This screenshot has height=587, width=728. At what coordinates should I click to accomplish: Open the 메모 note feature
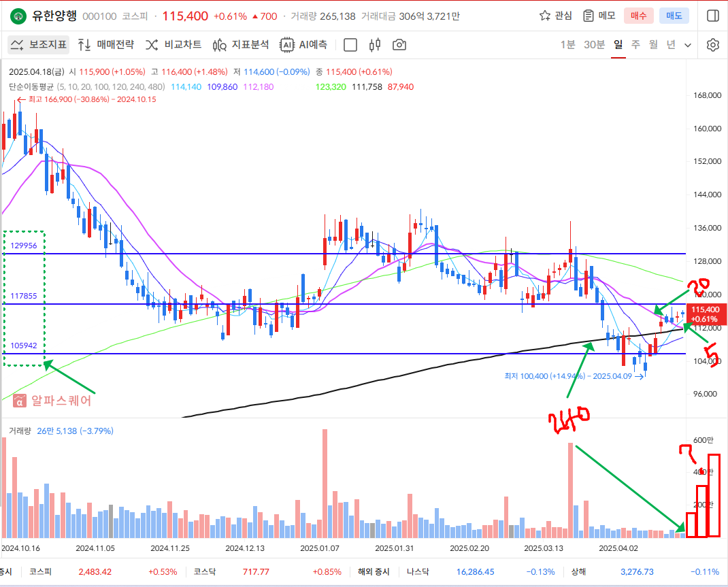click(x=599, y=16)
